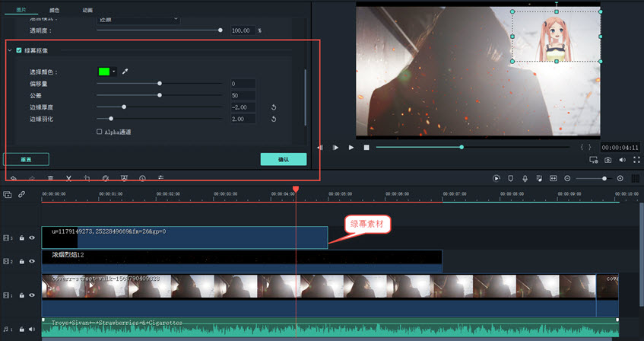This screenshot has width=644, height=341.
Task: Open the blend mode dropdown
Action: [138, 18]
